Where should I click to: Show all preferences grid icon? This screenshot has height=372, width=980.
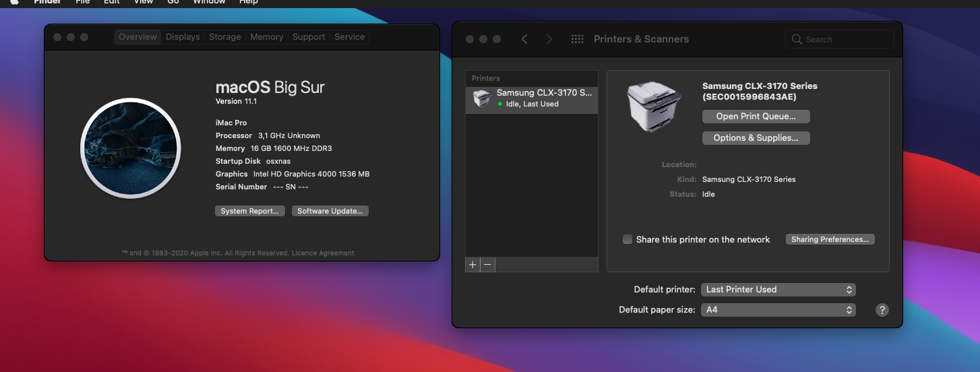pyautogui.click(x=577, y=39)
